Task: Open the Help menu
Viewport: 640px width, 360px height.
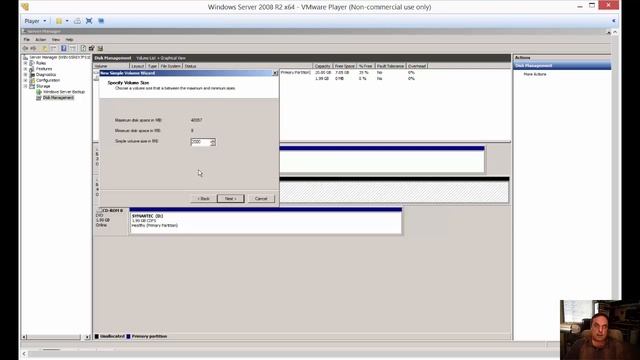Action: [69, 40]
